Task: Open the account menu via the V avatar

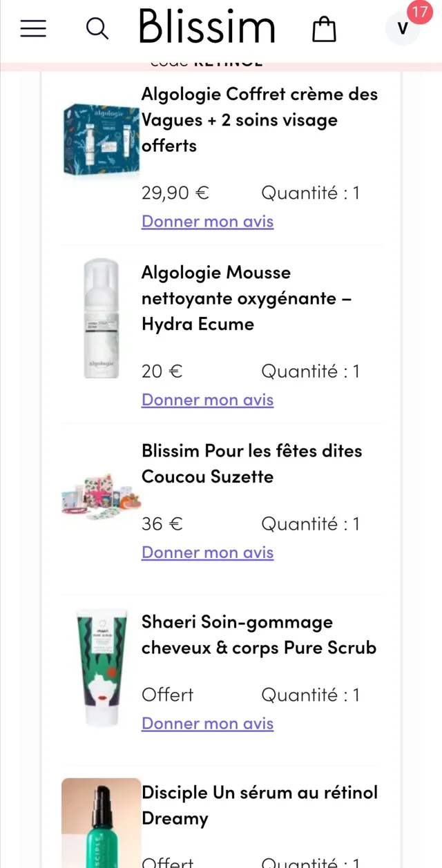Action: (x=401, y=30)
